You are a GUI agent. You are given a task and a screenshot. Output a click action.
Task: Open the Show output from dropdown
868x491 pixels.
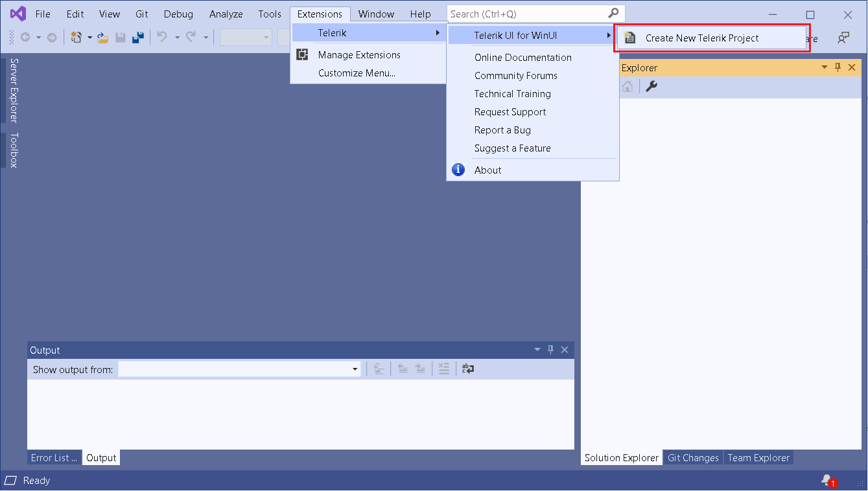pyautogui.click(x=354, y=369)
